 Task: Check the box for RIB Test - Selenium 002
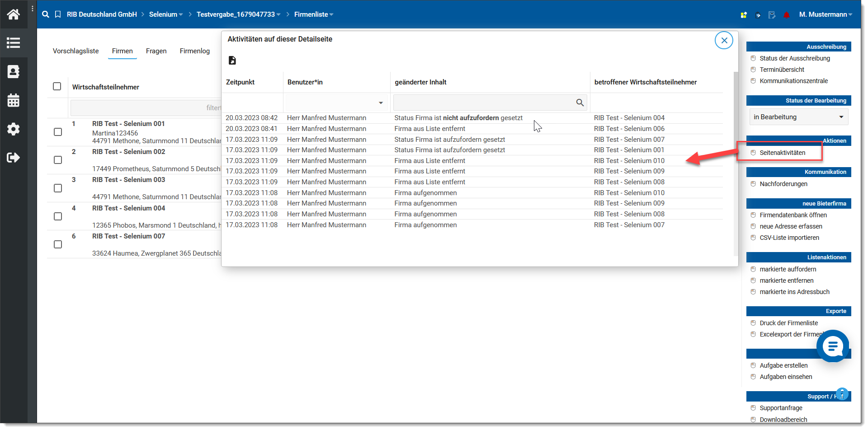[x=58, y=160]
